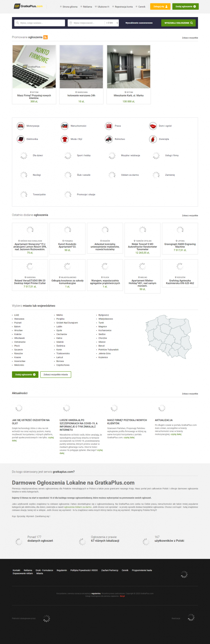Click the Dom i ogród category icon
The height and width of the screenshot is (644, 210).
[153, 126]
